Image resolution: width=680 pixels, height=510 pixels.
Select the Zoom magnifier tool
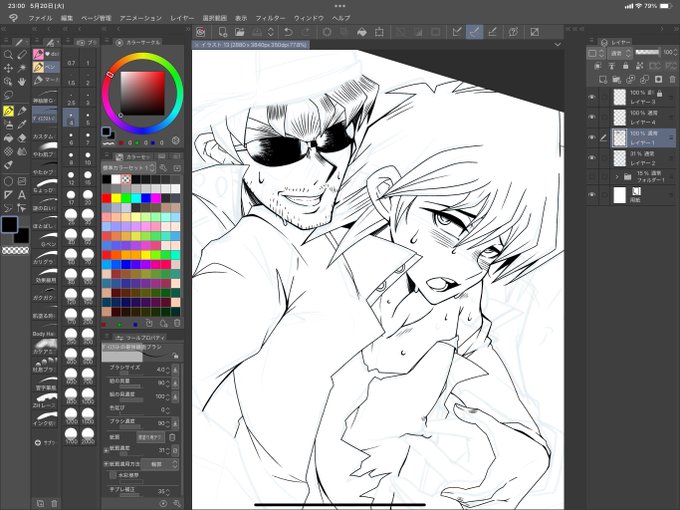(8, 54)
